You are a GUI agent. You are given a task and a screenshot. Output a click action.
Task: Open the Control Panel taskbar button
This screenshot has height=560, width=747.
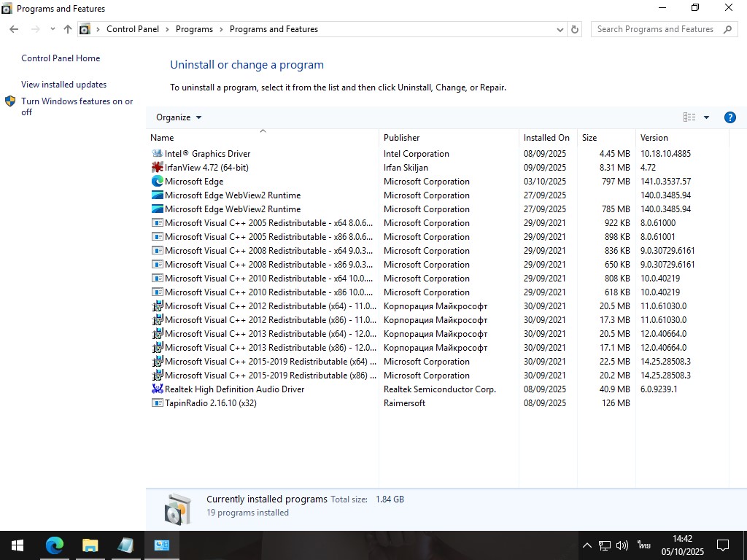coord(161,545)
